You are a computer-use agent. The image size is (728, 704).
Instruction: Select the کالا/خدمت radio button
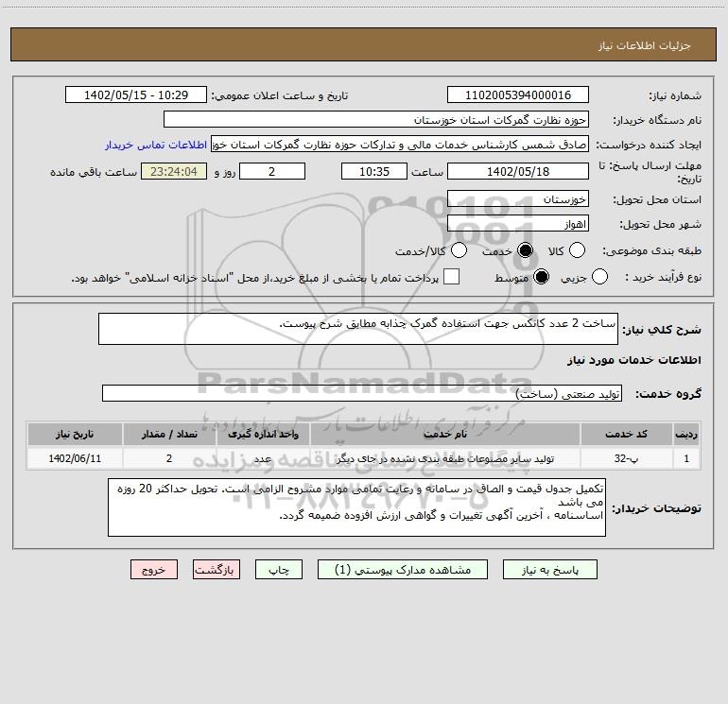click(459, 250)
